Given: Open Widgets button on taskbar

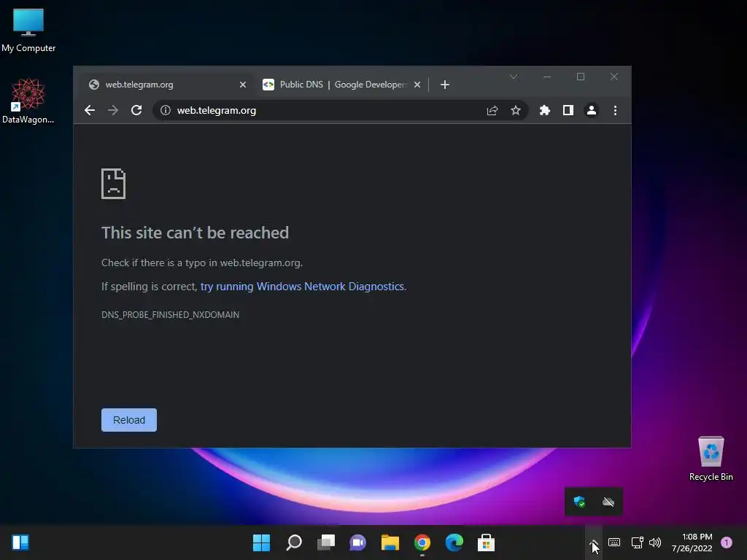Looking at the screenshot, I should point(20,542).
